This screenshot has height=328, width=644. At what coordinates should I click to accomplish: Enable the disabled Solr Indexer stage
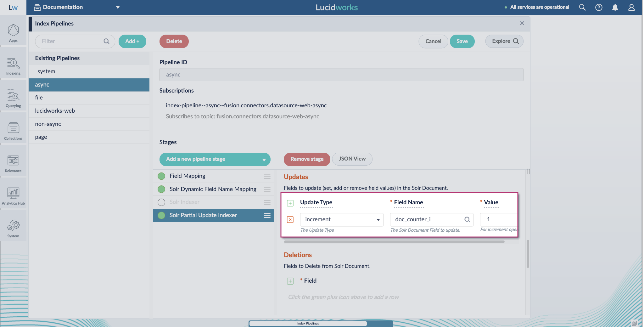(161, 202)
